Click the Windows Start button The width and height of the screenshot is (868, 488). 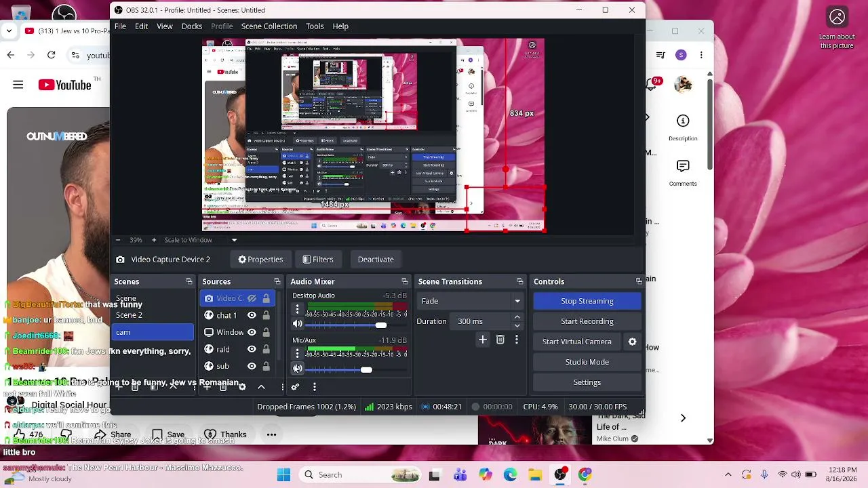click(x=283, y=475)
